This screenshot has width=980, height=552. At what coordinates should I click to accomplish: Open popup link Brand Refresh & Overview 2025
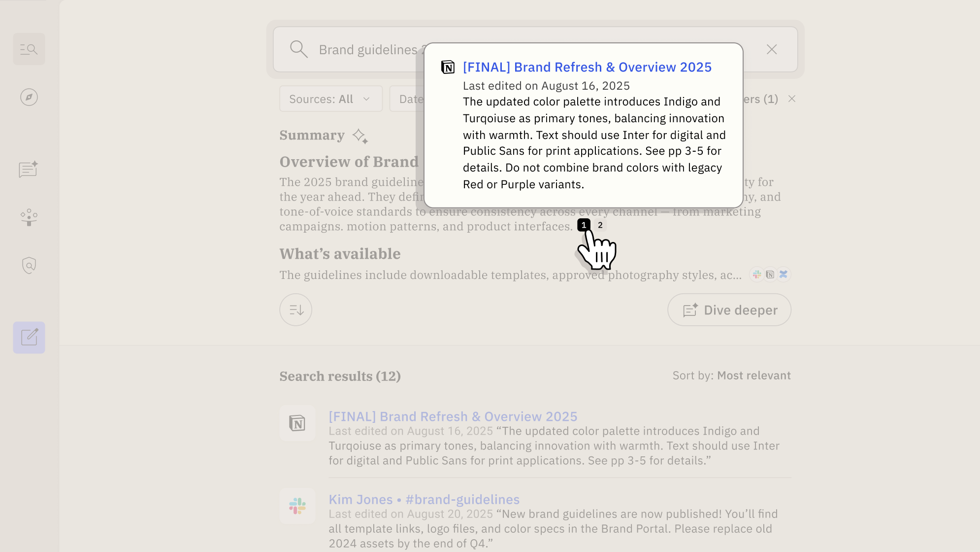coord(587,67)
